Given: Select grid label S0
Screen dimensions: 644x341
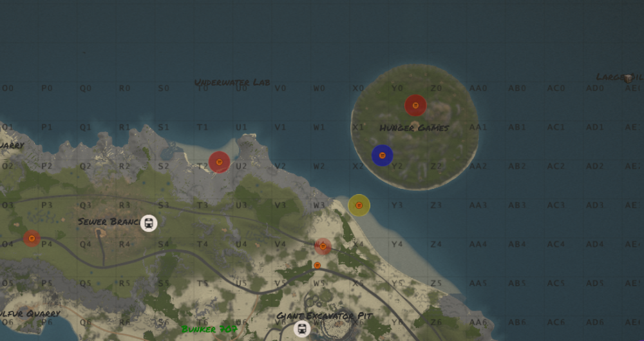Looking at the screenshot, I should pos(164,88).
